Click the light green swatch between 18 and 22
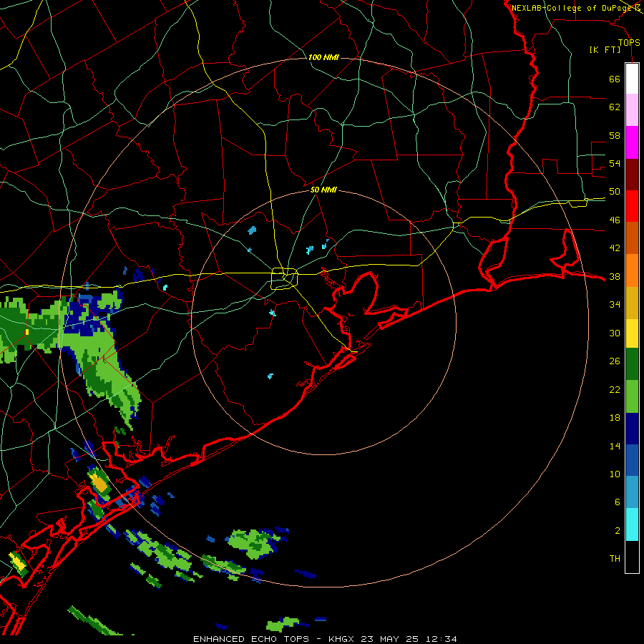Screen dimensions: 644x644 point(632,396)
